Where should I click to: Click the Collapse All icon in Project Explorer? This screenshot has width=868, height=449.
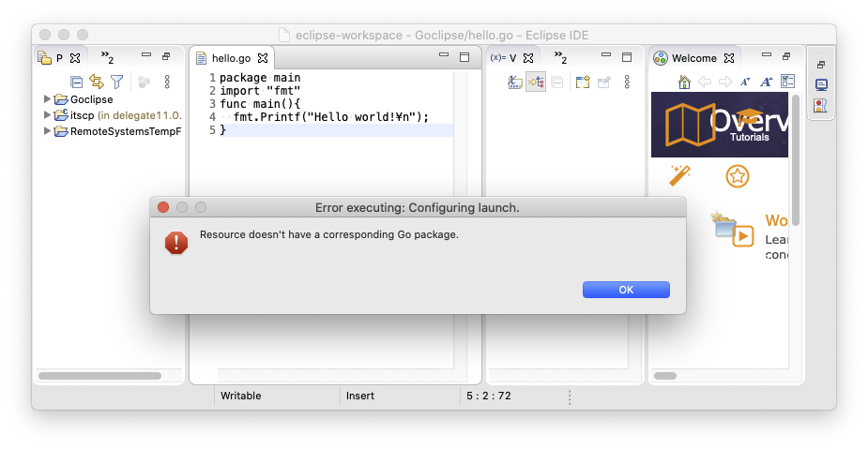coord(77,82)
